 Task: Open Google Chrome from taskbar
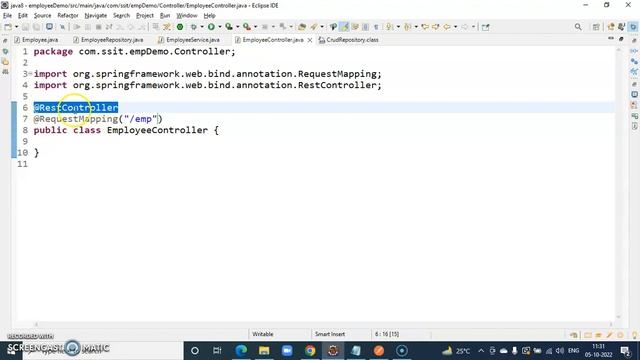point(310,350)
